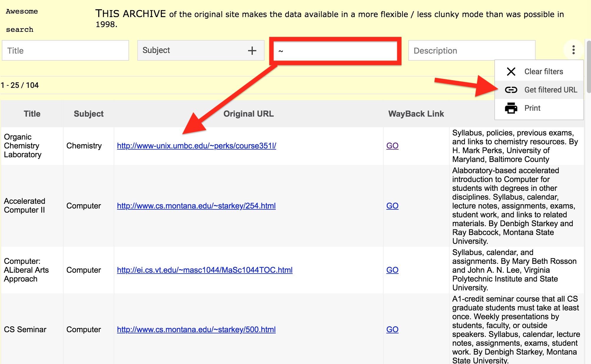Open the Subject filter dropdown
The width and height of the screenshot is (591, 364).
[177, 50]
